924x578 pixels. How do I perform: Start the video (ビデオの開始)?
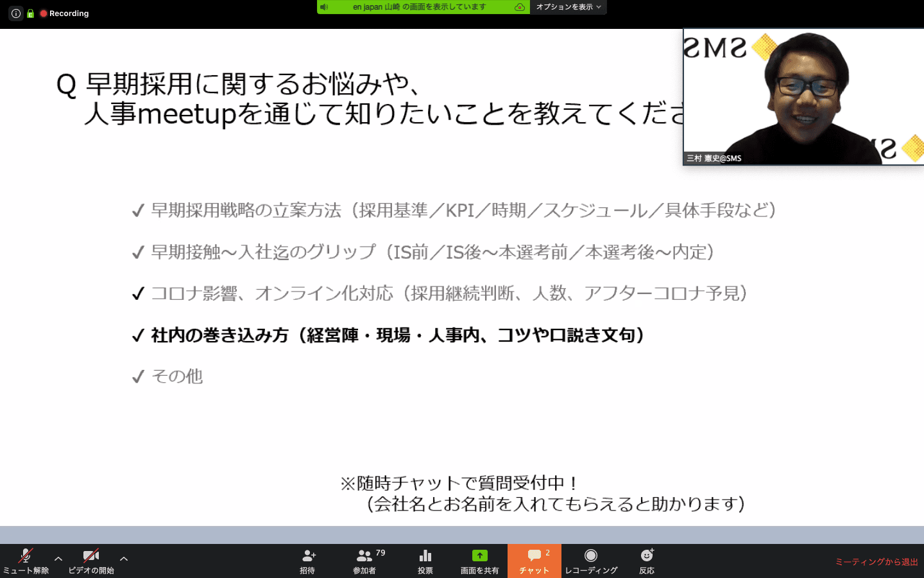coord(91,561)
